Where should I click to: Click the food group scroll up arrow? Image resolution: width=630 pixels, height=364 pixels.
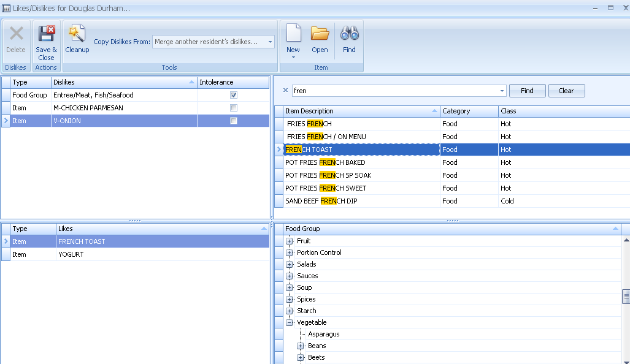click(626, 240)
